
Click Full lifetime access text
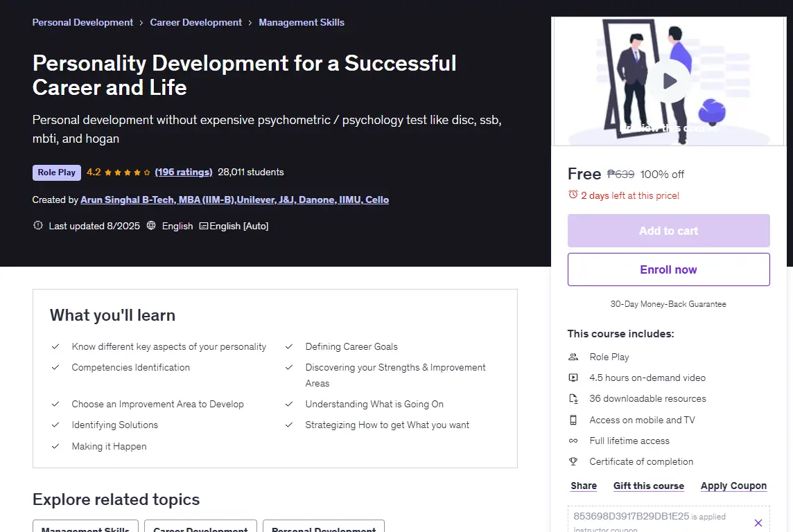click(629, 441)
